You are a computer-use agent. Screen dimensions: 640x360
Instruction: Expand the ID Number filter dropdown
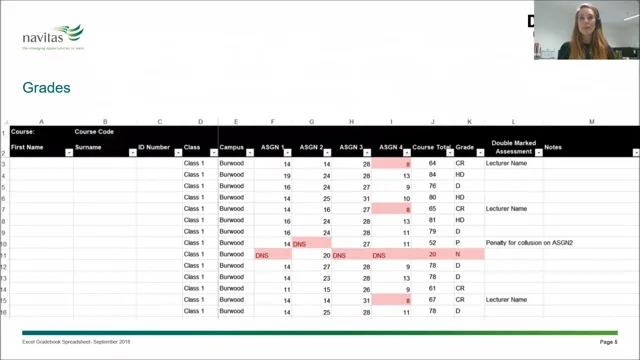[178, 153]
